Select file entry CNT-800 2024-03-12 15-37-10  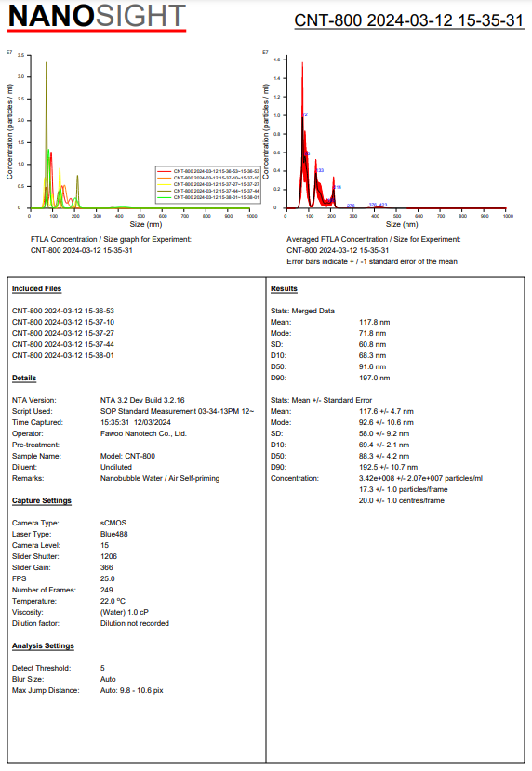63,322
